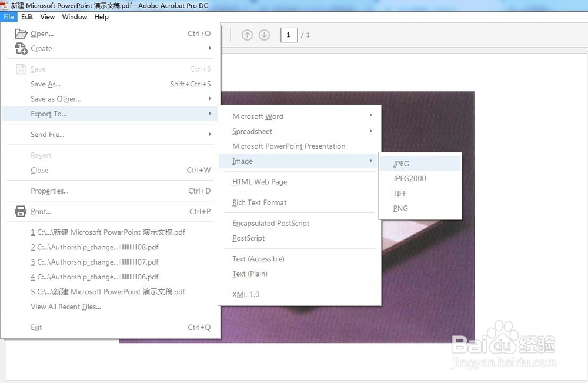This screenshot has width=588, height=383.
Task: Expand the Microsoft Word submenu arrow
Action: pyautogui.click(x=370, y=115)
